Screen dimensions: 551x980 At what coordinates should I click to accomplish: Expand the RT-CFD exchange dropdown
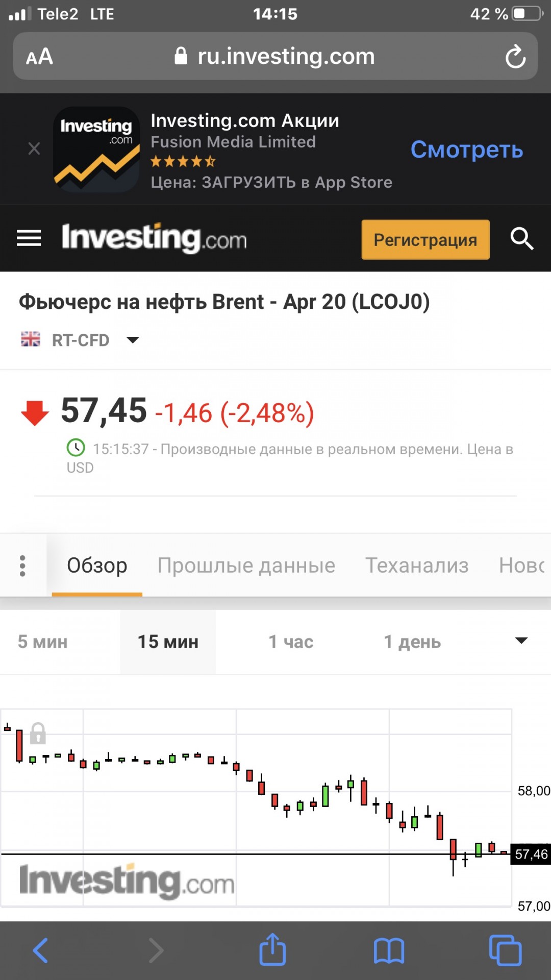[x=132, y=340]
